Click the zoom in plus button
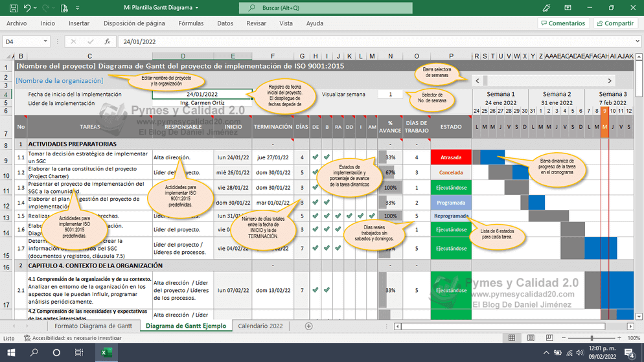 619,338
